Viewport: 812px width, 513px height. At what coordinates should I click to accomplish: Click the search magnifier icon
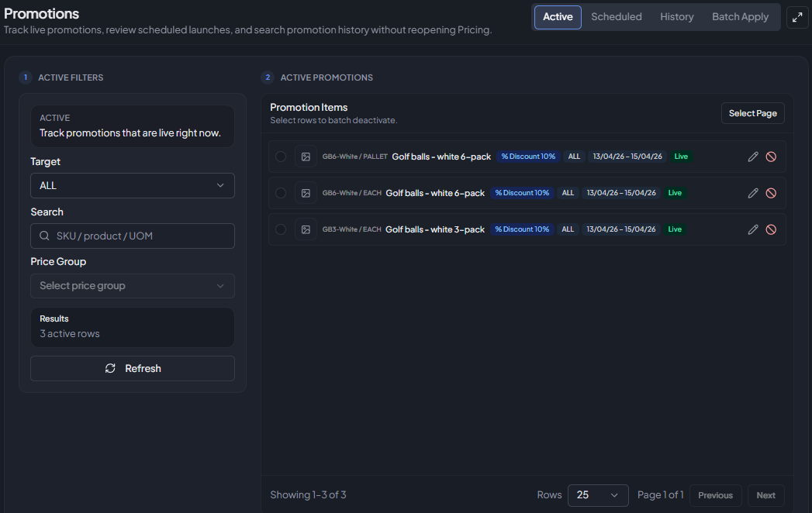point(44,236)
